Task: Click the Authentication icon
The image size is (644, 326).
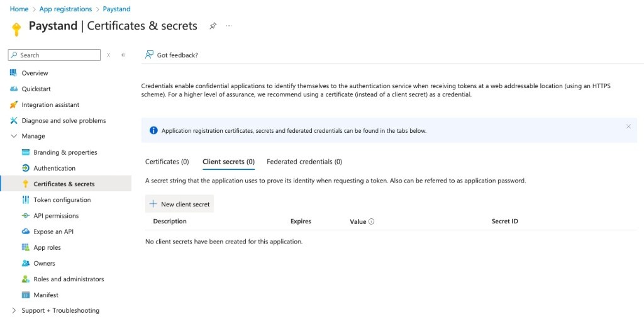Action: 25,168
